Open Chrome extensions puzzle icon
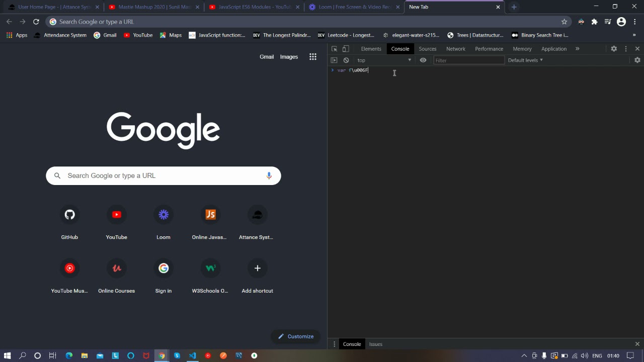The image size is (644, 362). click(x=595, y=22)
